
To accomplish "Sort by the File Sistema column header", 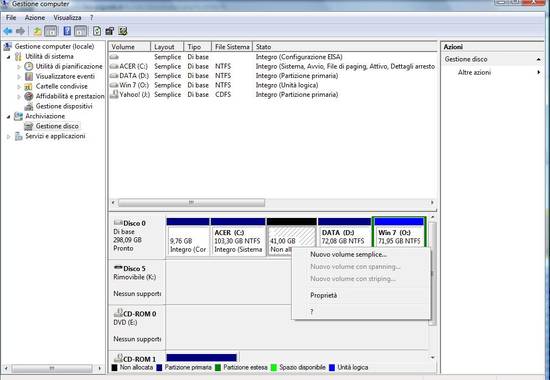I will click(232, 47).
